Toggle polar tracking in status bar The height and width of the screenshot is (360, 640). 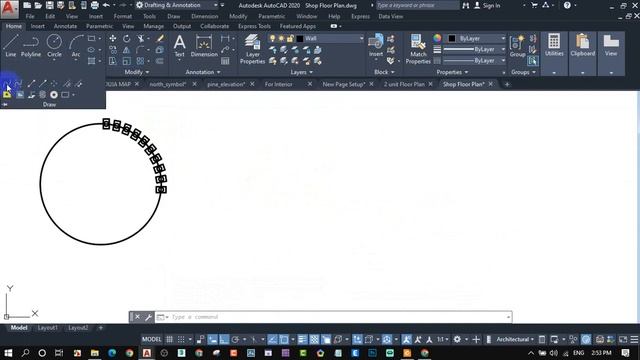(x=235, y=340)
